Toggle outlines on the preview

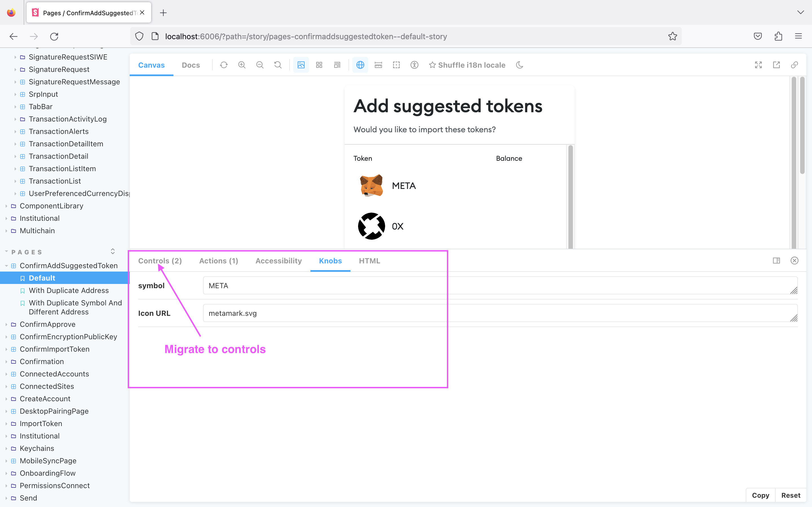click(396, 65)
